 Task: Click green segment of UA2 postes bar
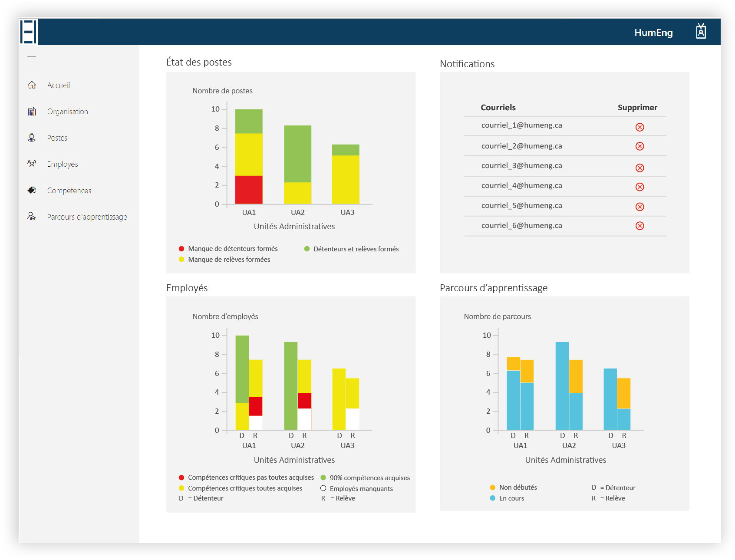click(x=297, y=154)
